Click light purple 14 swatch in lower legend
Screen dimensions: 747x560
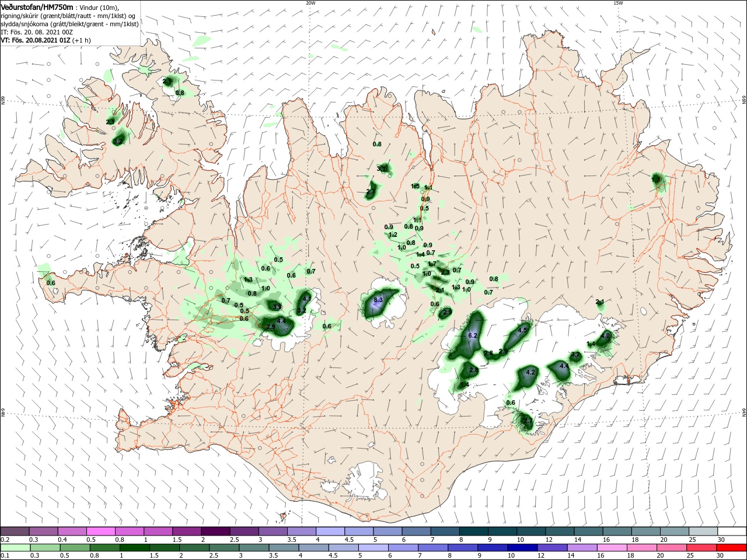tap(582, 548)
